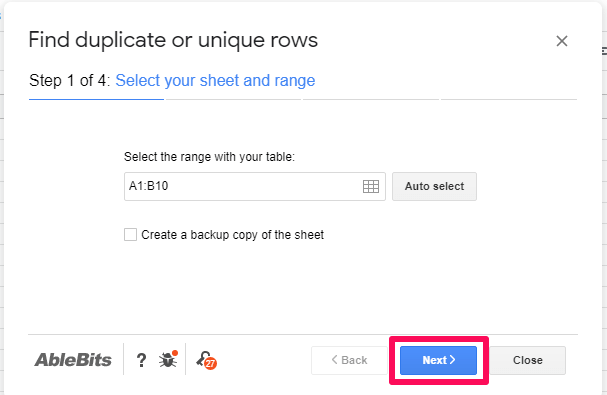Close the dialog with the X icon
The image size is (607, 395).
(x=562, y=41)
